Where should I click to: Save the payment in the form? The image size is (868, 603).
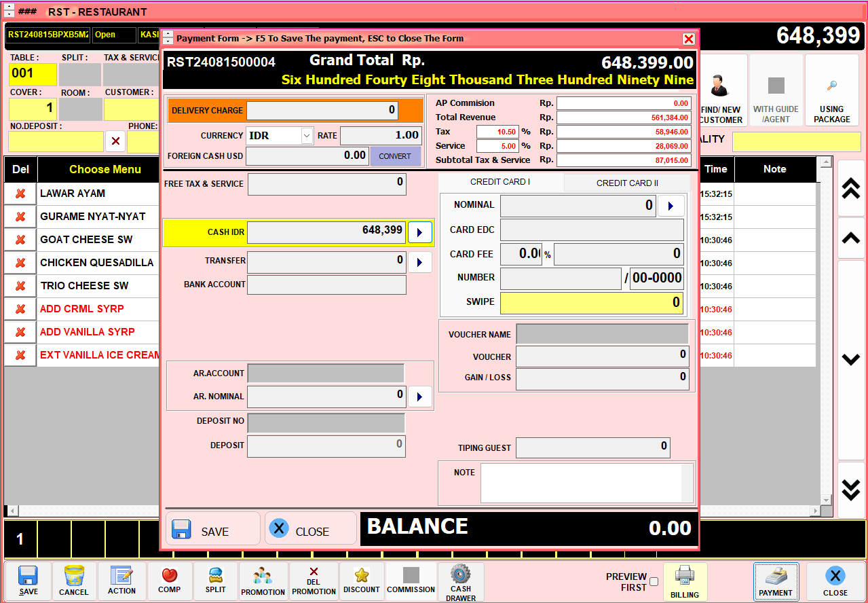pos(212,529)
